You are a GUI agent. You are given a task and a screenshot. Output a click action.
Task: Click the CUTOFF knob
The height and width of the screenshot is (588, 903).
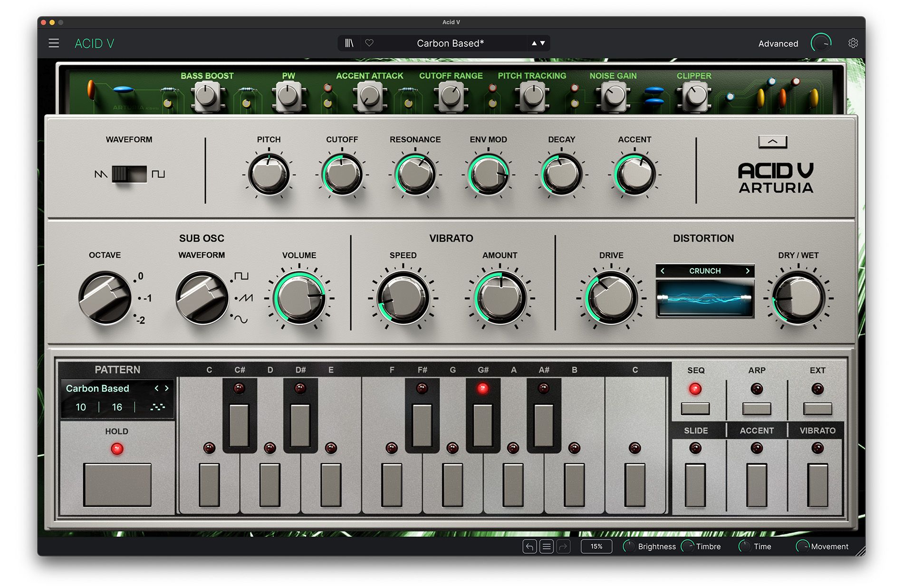click(x=342, y=174)
